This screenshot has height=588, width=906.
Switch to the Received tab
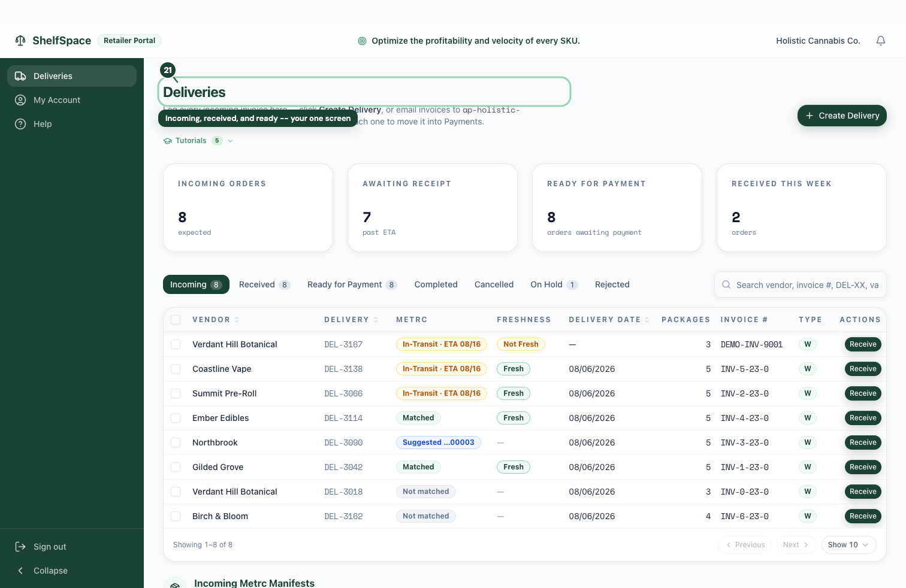(x=264, y=284)
